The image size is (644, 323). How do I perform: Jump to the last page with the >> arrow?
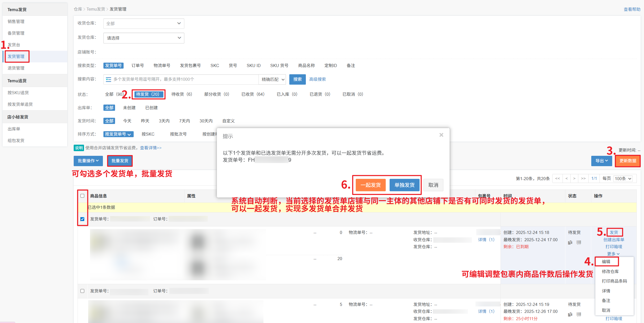tap(583, 179)
